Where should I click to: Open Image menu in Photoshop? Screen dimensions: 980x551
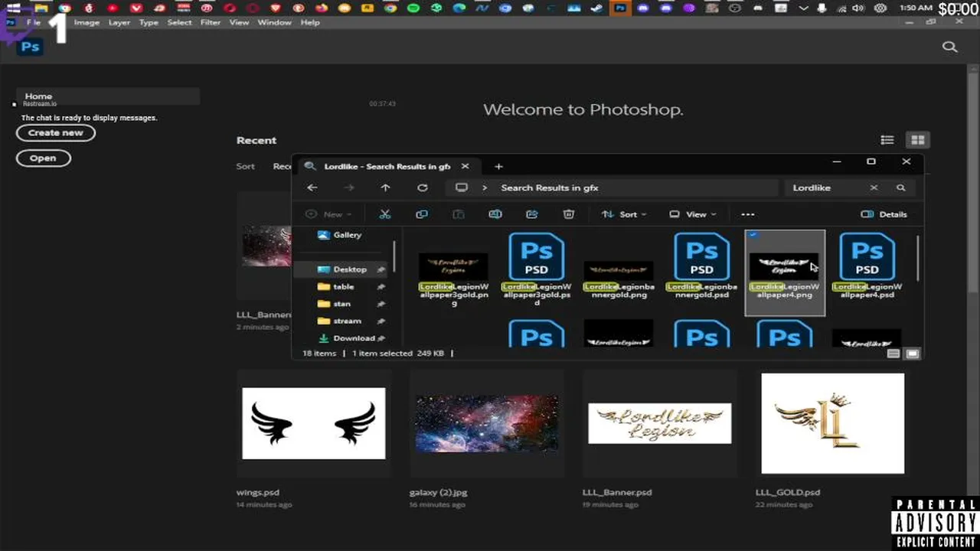(87, 22)
